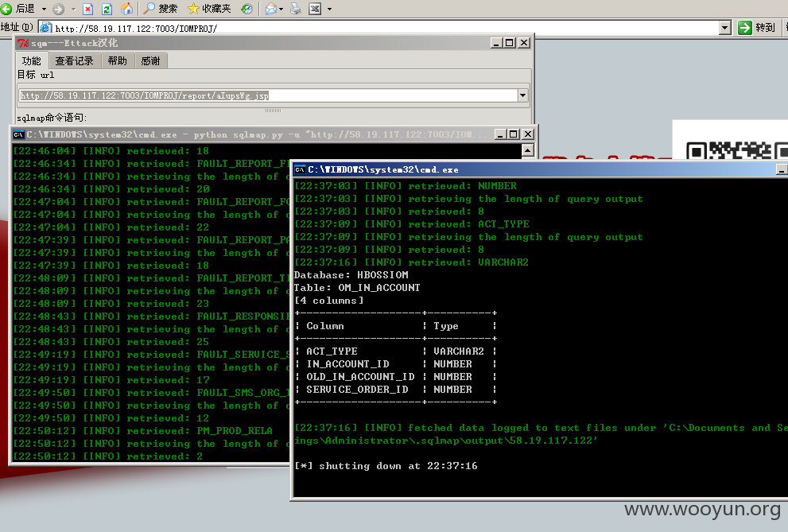Viewport: 788px width, 532px height.
Task: Click the SERVICE_ORDER_ID column row
Action: tap(395, 390)
